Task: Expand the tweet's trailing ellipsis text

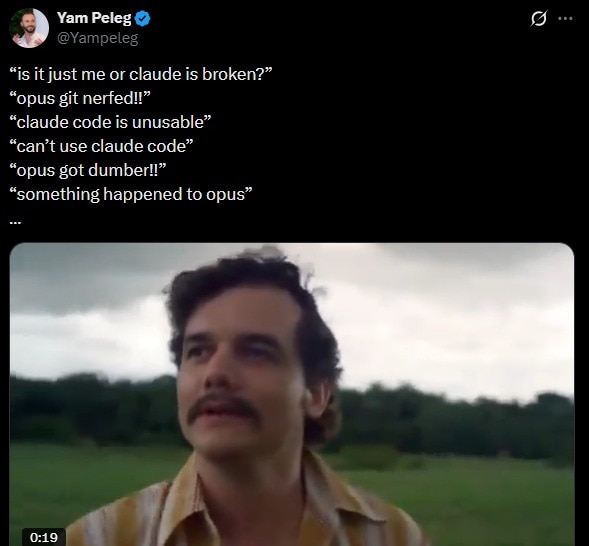Action: point(15,222)
